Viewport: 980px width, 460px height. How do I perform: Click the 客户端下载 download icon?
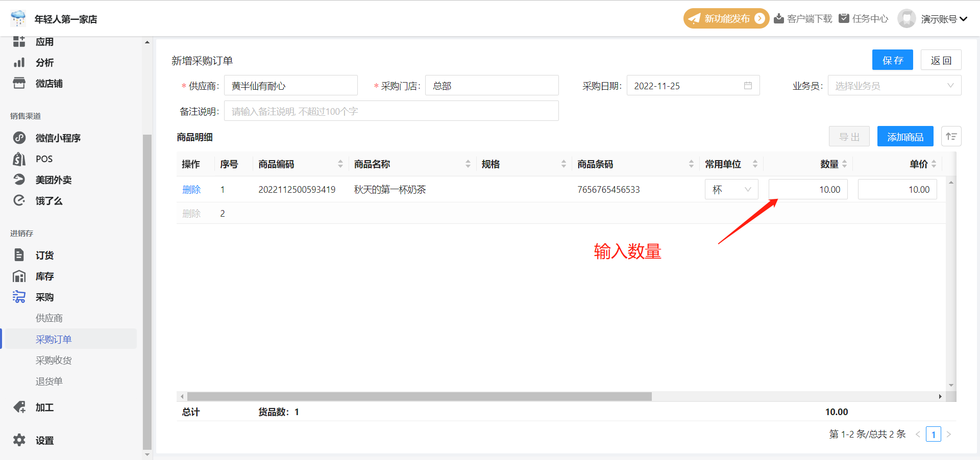click(x=779, y=18)
